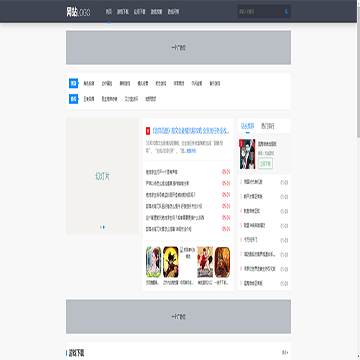Viewport: 360px width, 360px height.
Task: Open the fourth news headline in dated list
Action: 174,206
